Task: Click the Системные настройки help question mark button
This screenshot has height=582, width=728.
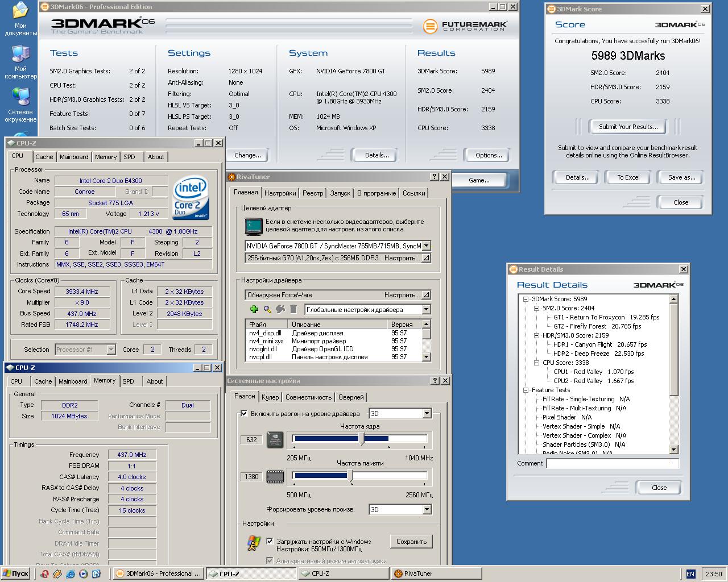Action: [x=435, y=381]
